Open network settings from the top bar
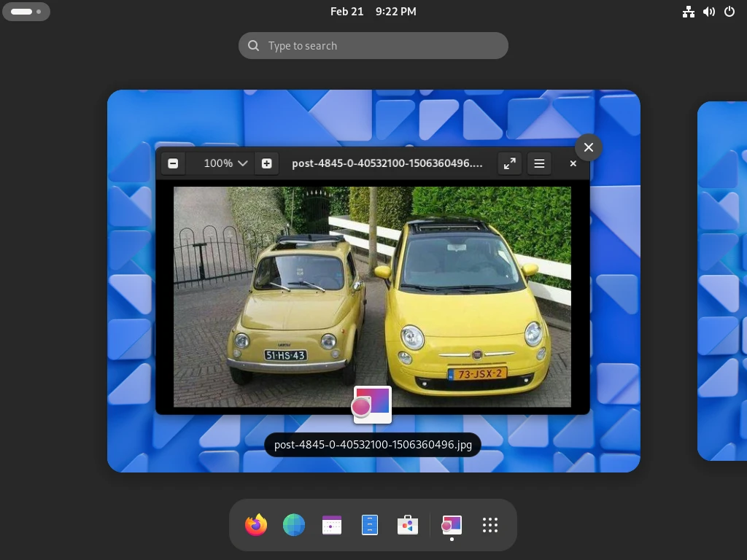Screen dimensions: 747x560 (689, 12)
